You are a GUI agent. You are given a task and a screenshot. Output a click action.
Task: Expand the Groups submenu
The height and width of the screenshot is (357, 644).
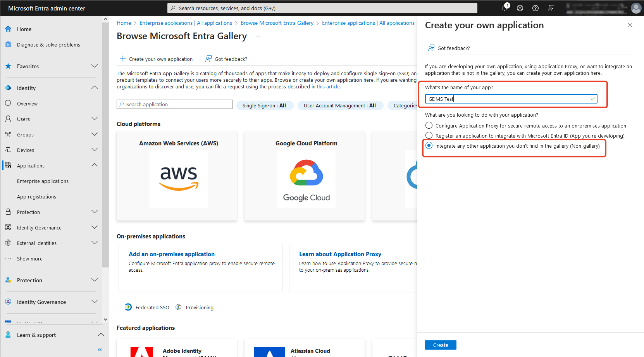94,135
